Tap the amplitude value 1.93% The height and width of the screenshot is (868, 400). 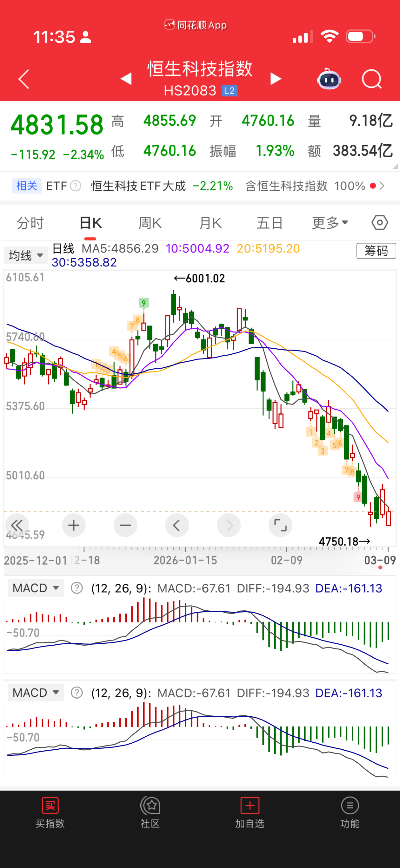point(275,151)
